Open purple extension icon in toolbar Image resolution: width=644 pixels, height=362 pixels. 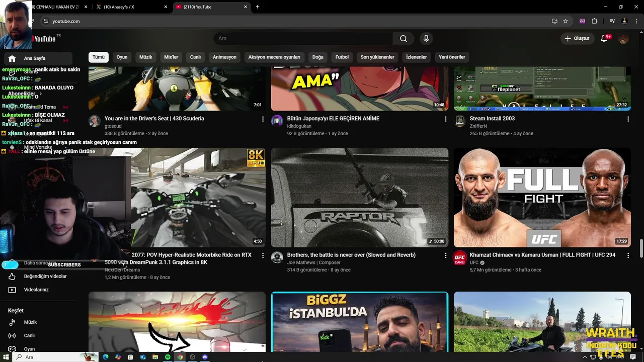tap(583, 21)
